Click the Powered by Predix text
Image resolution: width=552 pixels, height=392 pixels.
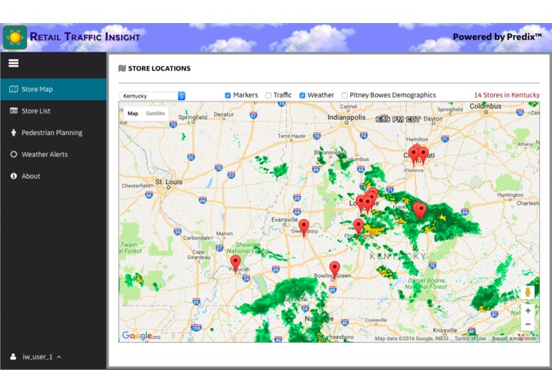pos(497,37)
